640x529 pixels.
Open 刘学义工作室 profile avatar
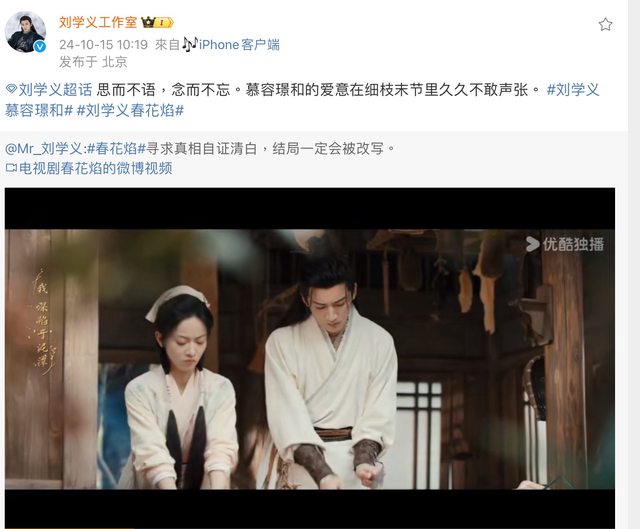click(x=25, y=32)
